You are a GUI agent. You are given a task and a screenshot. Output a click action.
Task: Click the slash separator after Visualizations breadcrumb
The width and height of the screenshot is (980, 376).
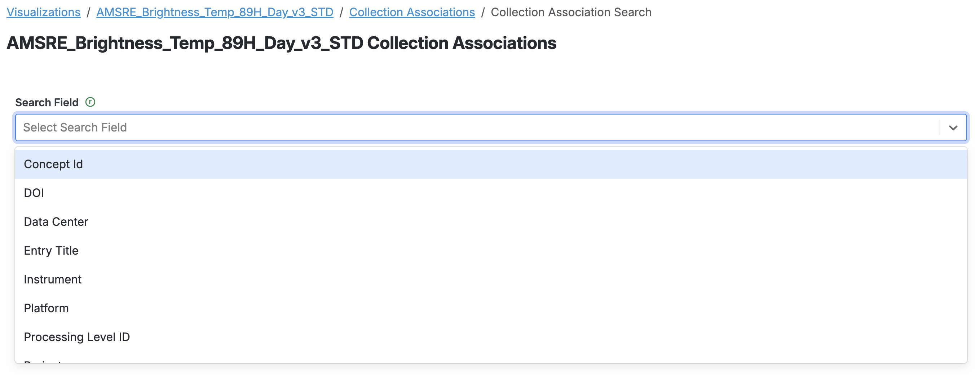[x=88, y=12]
